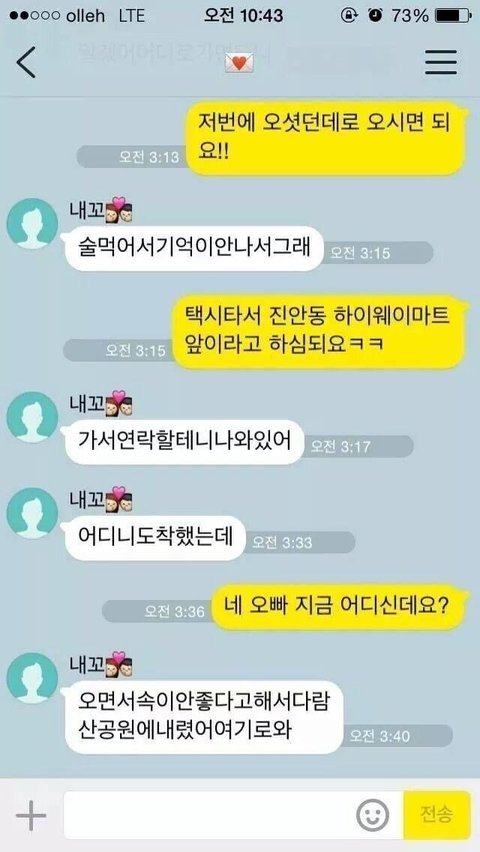Tap the battery indicator in status bar
480x852 pixels.
tap(453, 16)
